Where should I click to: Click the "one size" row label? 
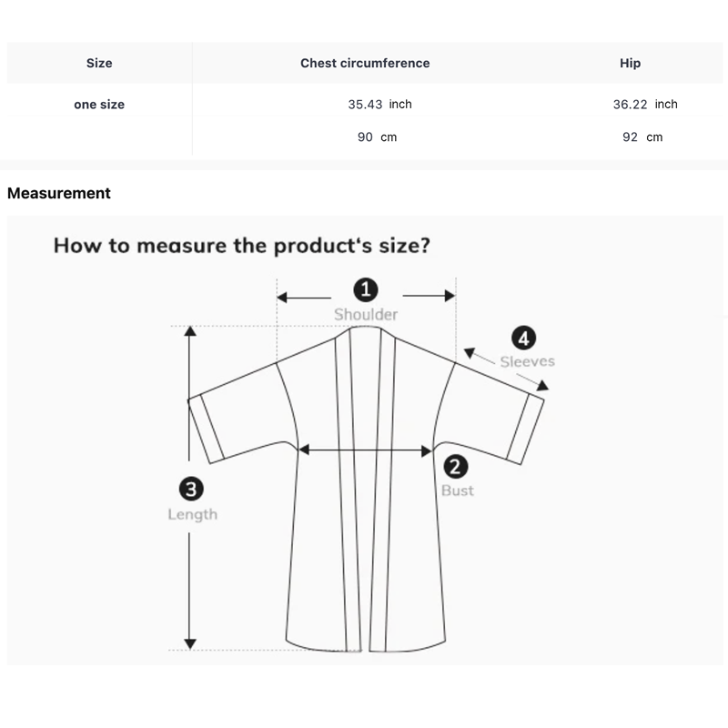click(x=99, y=105)
